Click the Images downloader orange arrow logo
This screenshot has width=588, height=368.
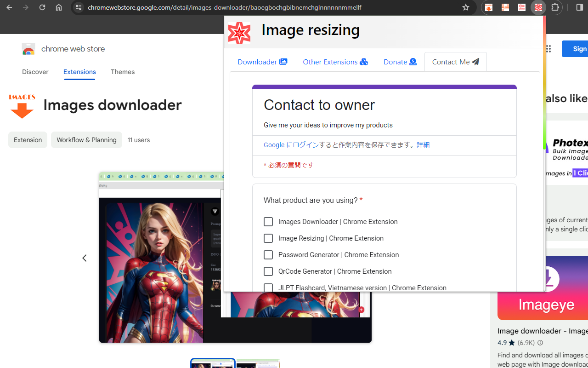[x=22, y=106]
